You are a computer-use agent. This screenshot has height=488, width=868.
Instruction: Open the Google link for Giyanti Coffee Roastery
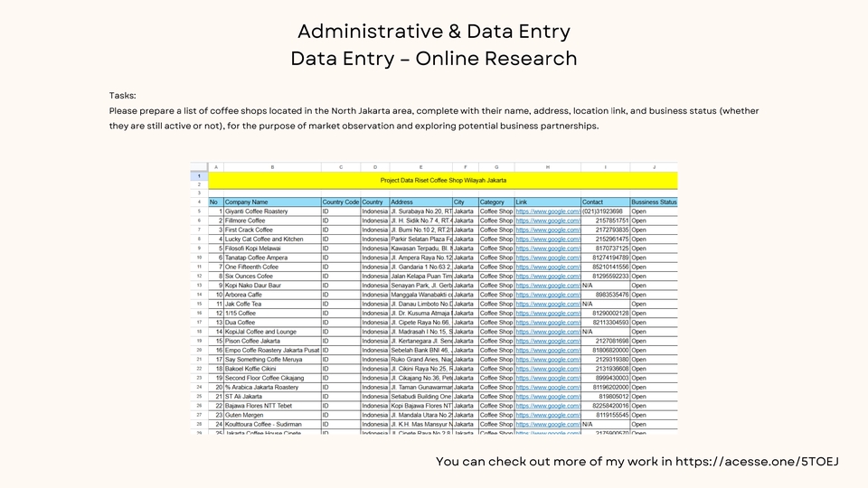547,211
